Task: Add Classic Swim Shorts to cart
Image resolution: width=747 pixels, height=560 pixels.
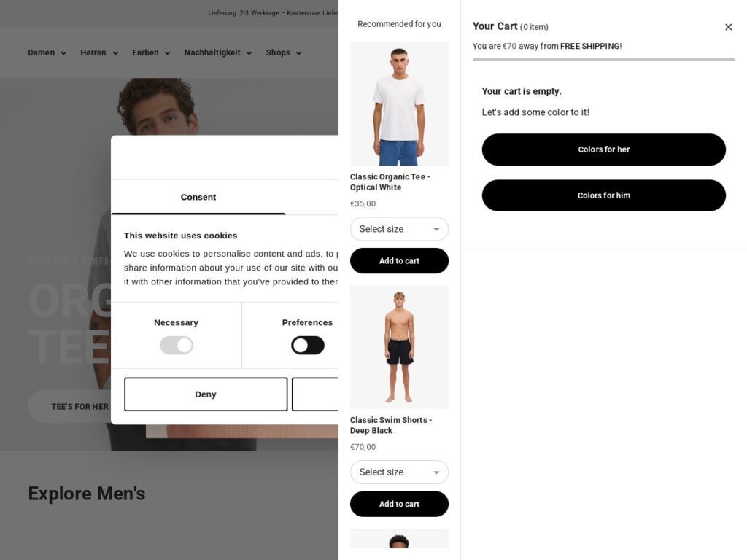Action: 399,505
